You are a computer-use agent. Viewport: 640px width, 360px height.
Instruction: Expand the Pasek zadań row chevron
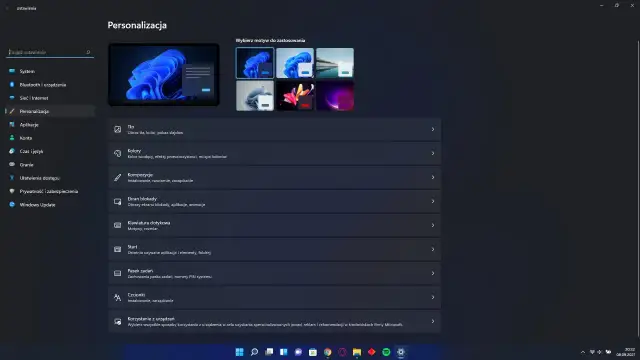point(433,273)
